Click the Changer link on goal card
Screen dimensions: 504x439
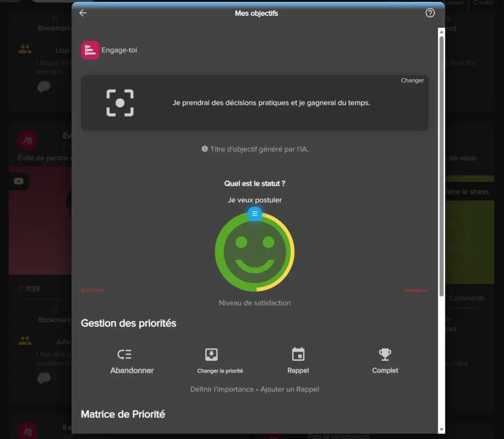tap(412, 80)
